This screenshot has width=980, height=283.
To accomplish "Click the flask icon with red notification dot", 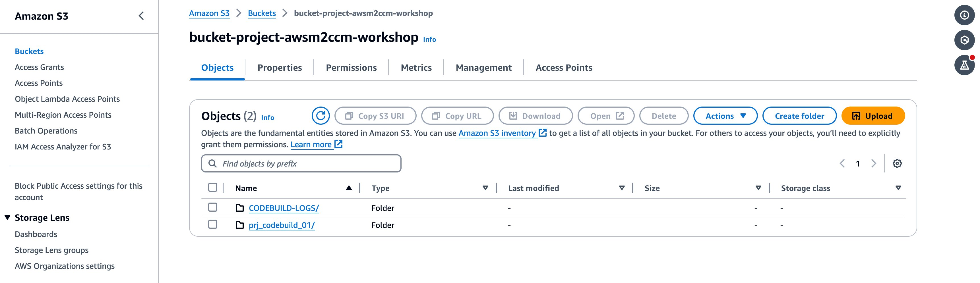I will (964, 65).
